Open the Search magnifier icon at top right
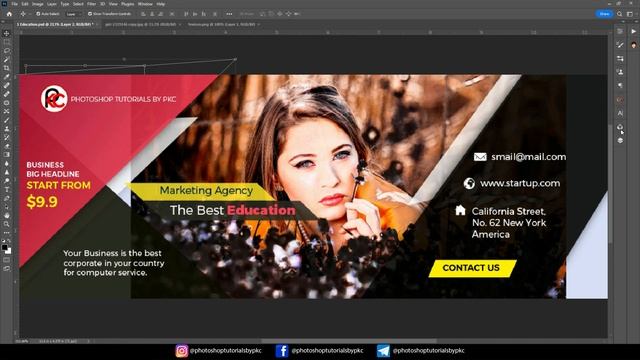Image resolution: width=640 pixels, height=360 pixels. 620,14
